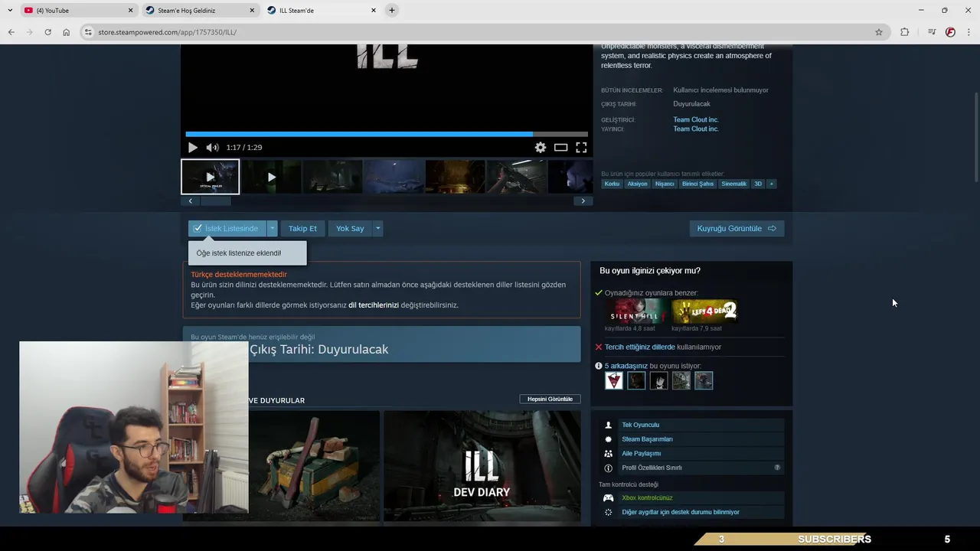Screen dimensions: 980x551
Task: Open Team Clout inc. publisher link
Action: tap(696, 129)
